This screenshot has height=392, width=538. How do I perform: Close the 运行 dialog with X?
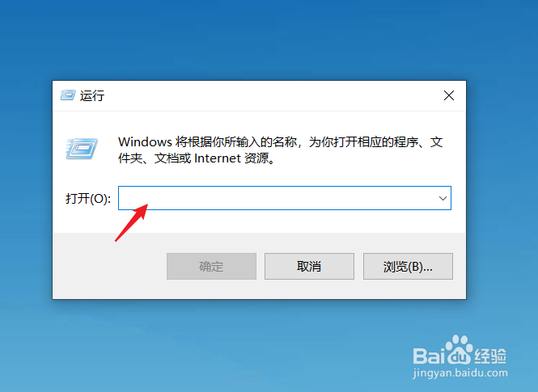click(x=449, y=95)
